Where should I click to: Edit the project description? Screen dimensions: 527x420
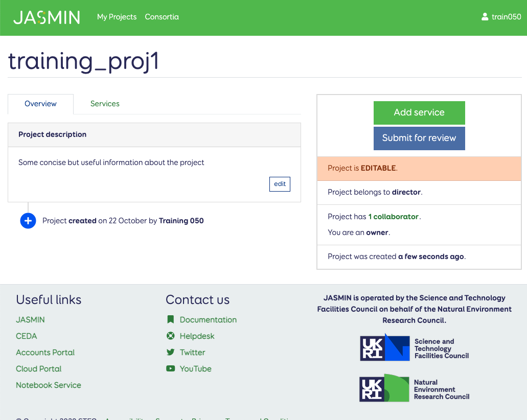coord(280,184)
